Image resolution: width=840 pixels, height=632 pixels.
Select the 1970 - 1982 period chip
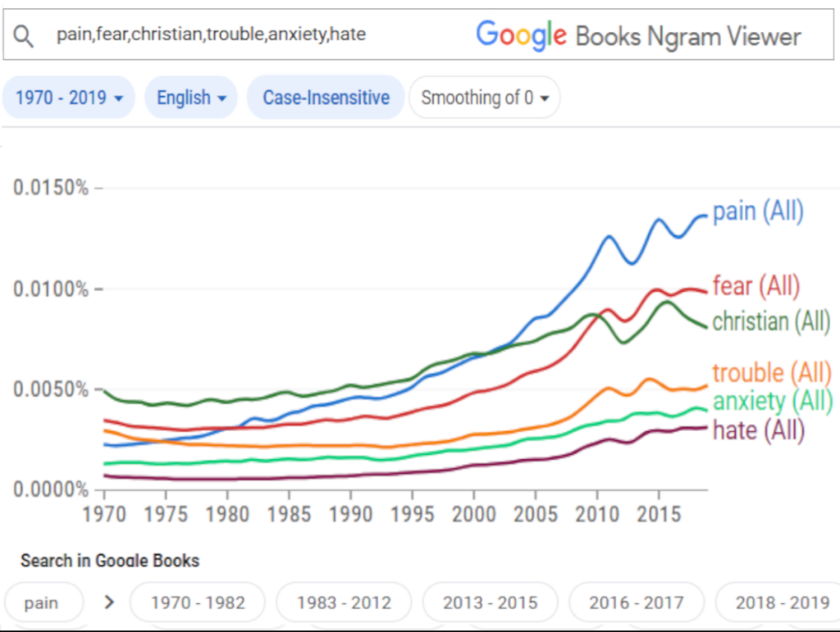(x=198, y=602)
